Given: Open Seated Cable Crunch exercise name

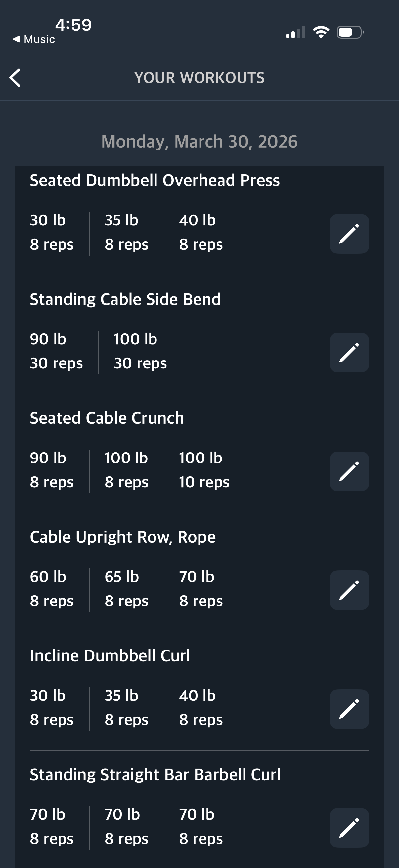Looking at the screenshot, I should click(107, 418).
